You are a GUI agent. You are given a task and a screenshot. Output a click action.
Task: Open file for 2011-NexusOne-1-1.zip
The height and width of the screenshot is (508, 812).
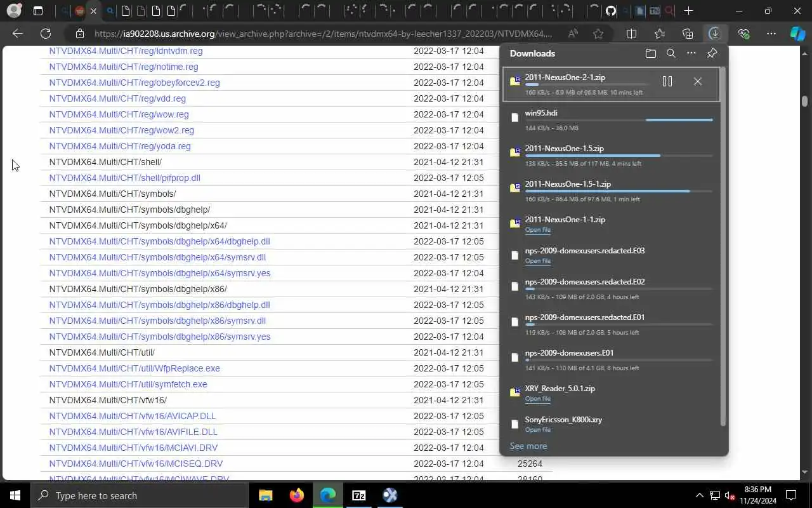[x=537, y=230]
